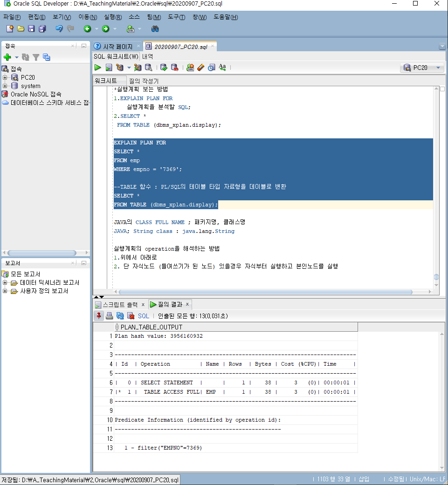Select 모든 보고서 tree item

click(x=25, y=274)
